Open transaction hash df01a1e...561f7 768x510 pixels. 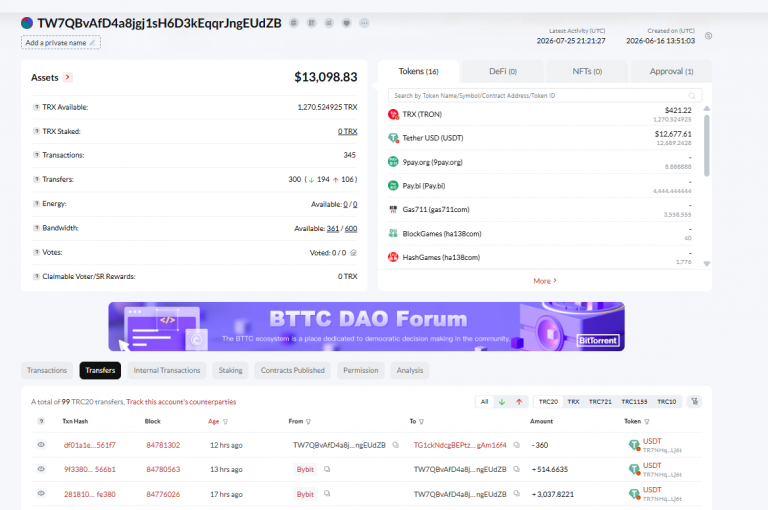(90, 445)
